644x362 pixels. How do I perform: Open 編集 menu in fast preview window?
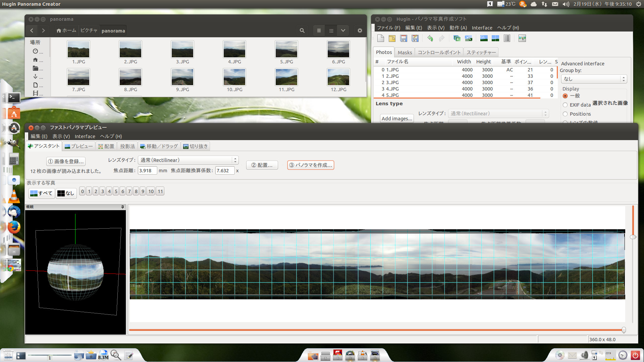[x=39, y=136]
